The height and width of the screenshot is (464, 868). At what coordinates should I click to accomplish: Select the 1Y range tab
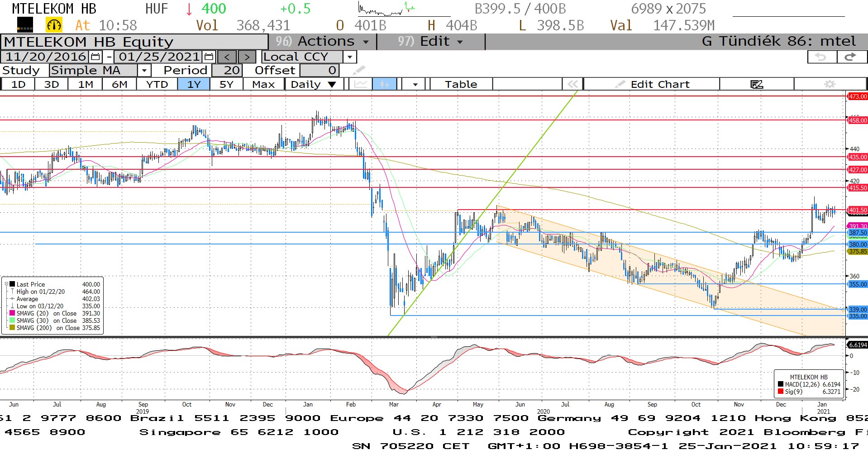(x=194, y=84)
